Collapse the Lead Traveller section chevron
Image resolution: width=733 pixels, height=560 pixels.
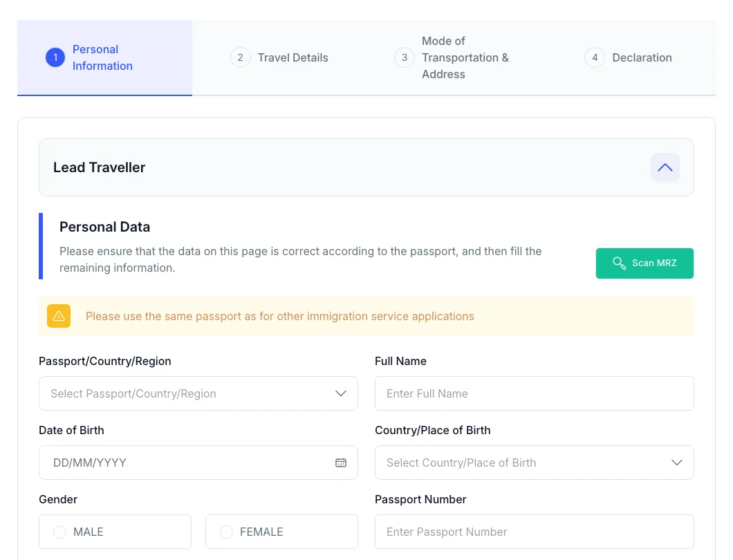point(665,167)
